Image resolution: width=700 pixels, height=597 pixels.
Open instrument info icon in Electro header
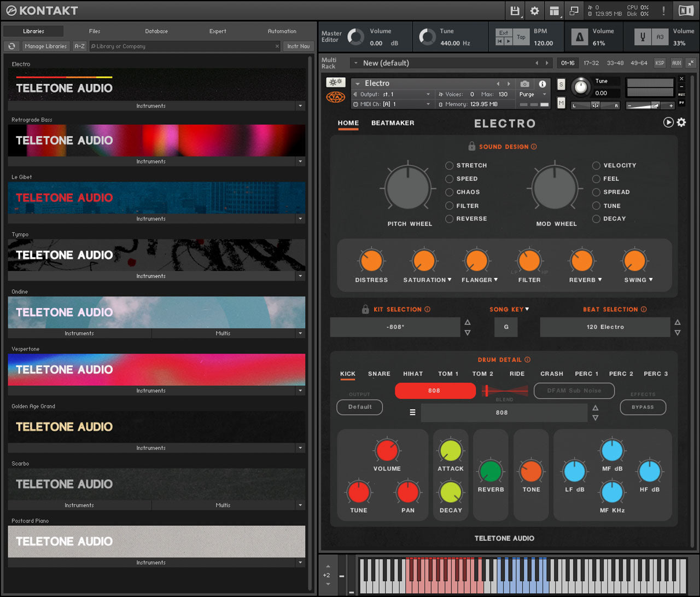542,84
